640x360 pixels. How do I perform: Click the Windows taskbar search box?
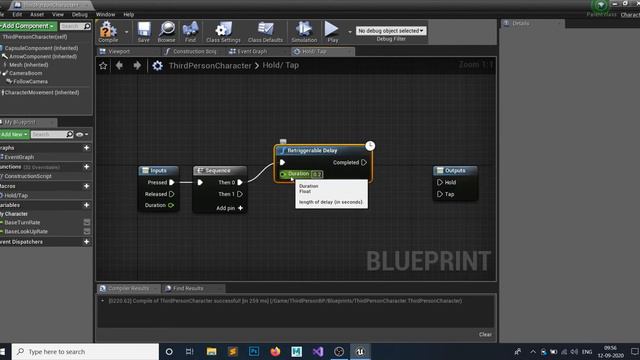click(x=85, y=351)
